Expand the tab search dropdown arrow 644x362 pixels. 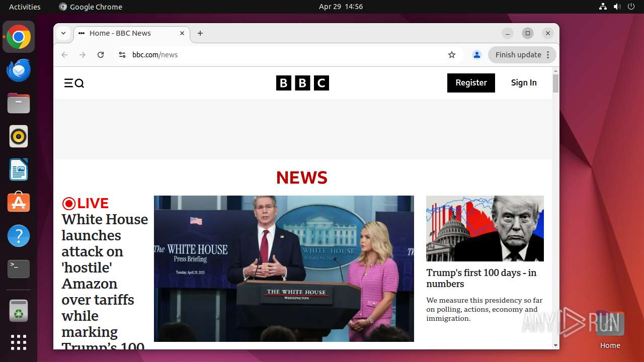click(x=63, y=33)
